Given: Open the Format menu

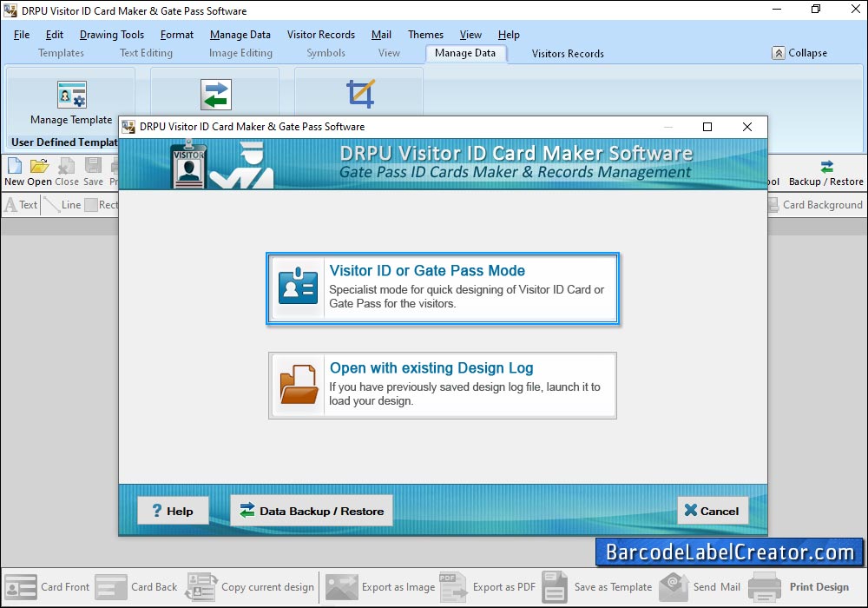Looking at the screenshot, I should (177, 35).
